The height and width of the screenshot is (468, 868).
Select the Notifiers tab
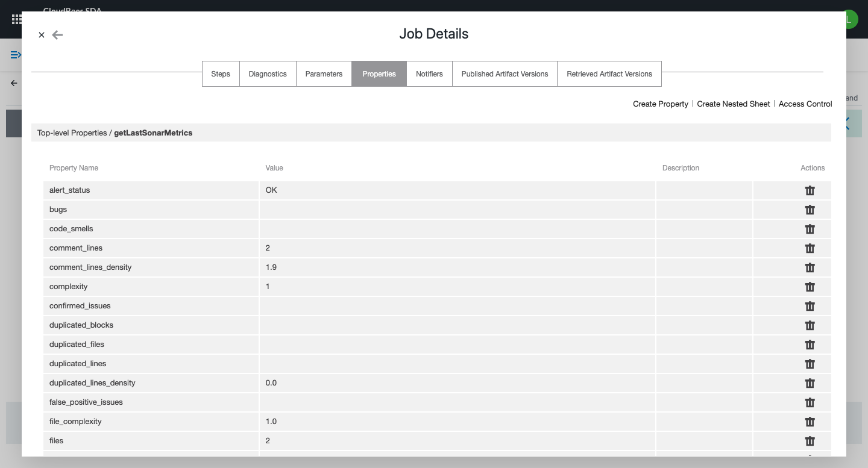(429, 73)
